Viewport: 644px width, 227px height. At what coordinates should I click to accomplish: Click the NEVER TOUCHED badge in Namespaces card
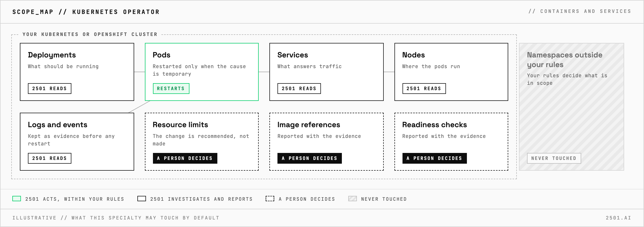(x=554, y=158)
